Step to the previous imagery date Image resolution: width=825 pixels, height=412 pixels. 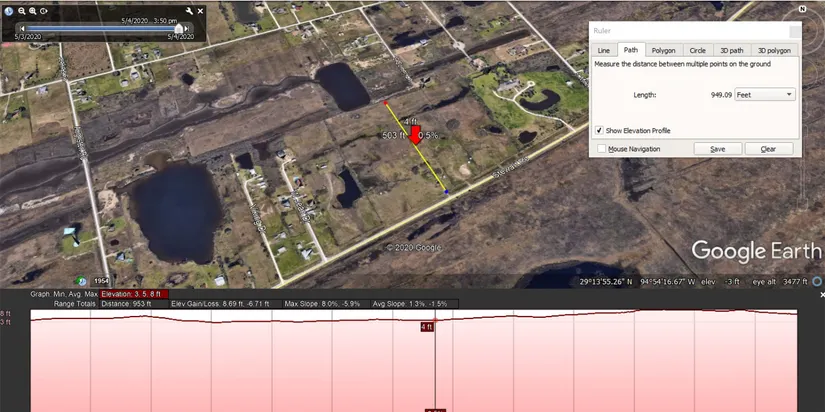pyautogui.click(x=20, y=28)
